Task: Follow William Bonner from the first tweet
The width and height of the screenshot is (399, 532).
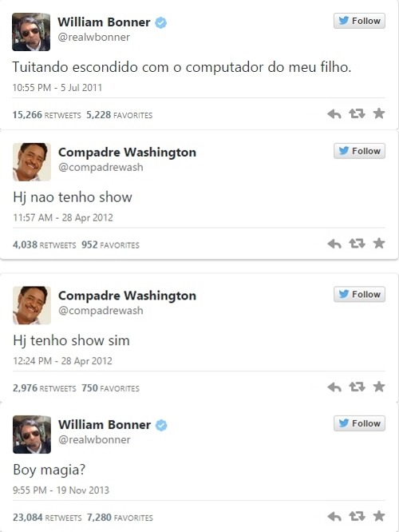Action: tap(359, 21)
